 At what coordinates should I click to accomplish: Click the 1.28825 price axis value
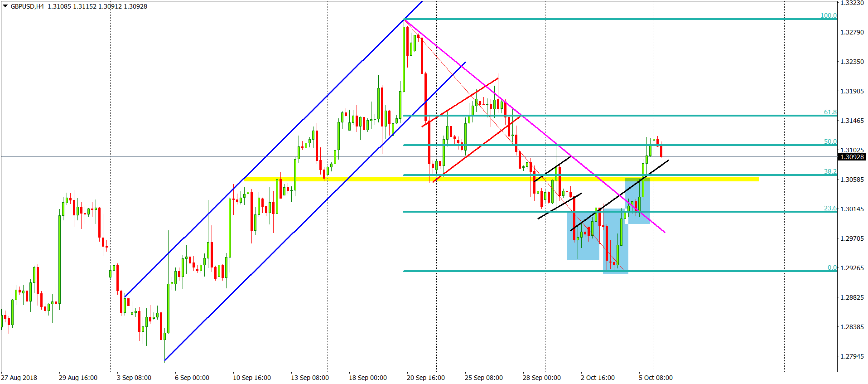coord(852,297)
